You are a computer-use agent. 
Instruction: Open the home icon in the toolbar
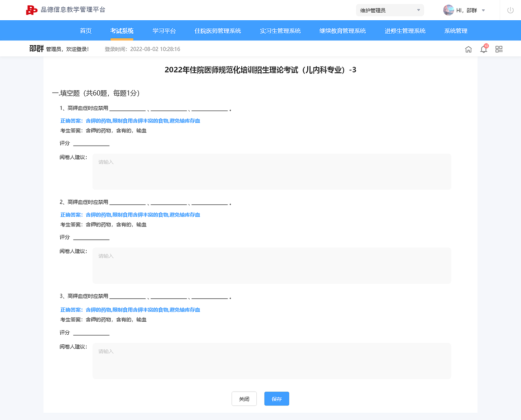point(468,48)
